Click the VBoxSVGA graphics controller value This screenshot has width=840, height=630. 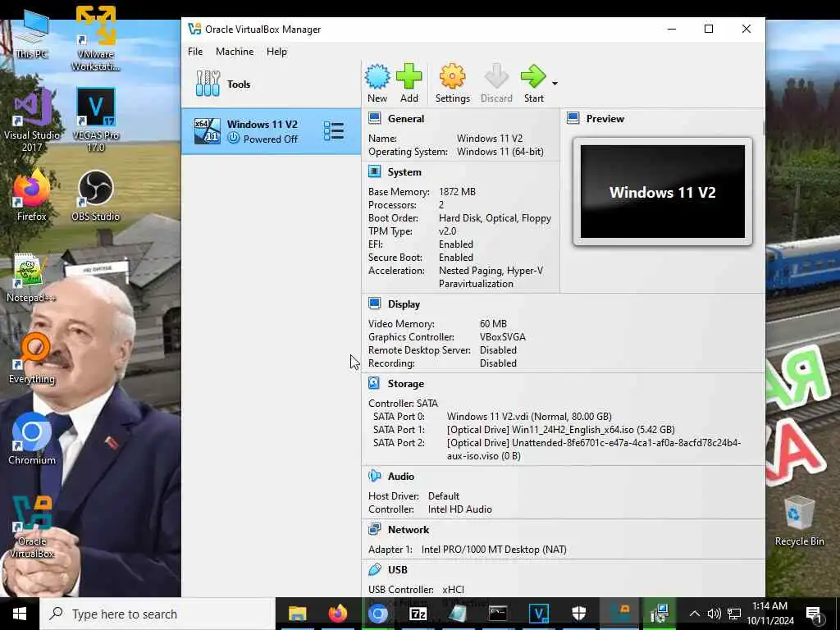[503, 337]
